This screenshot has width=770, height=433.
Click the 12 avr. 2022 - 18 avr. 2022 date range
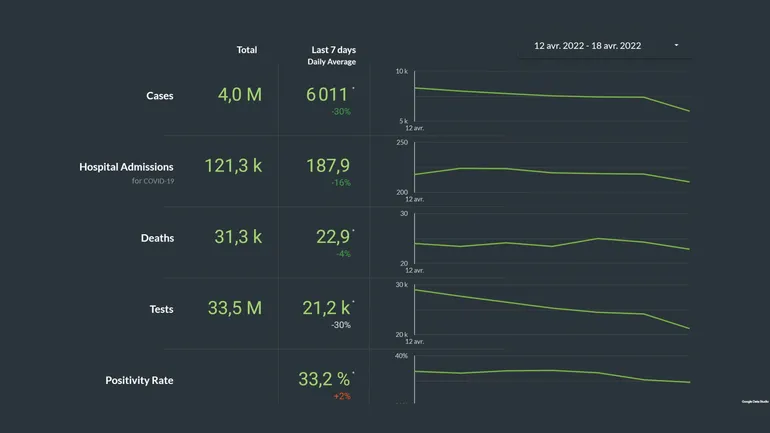588,46
